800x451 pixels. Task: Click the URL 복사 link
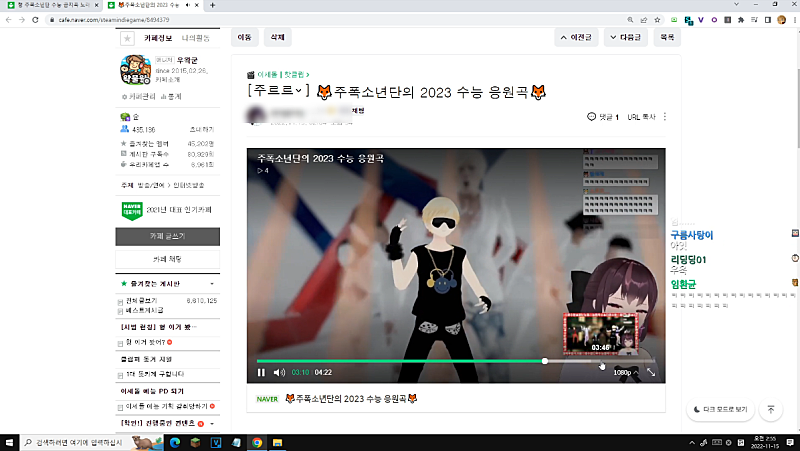641,117
